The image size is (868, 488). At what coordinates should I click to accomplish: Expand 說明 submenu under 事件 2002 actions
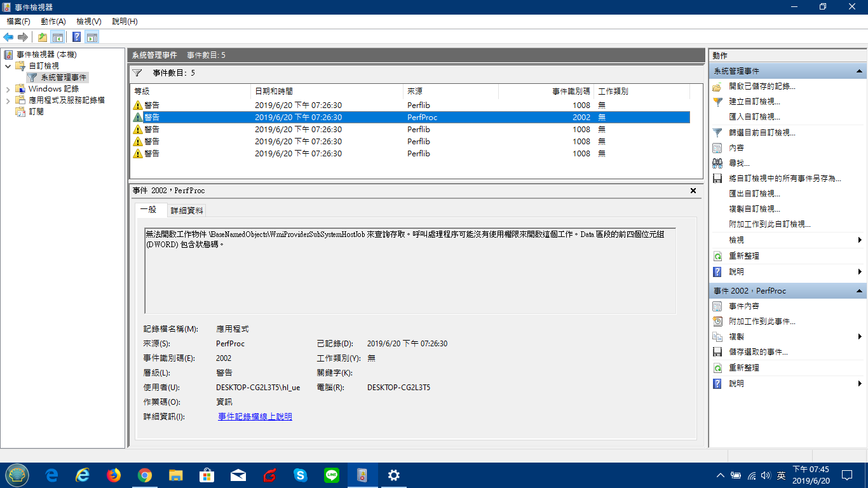[860, 384]
